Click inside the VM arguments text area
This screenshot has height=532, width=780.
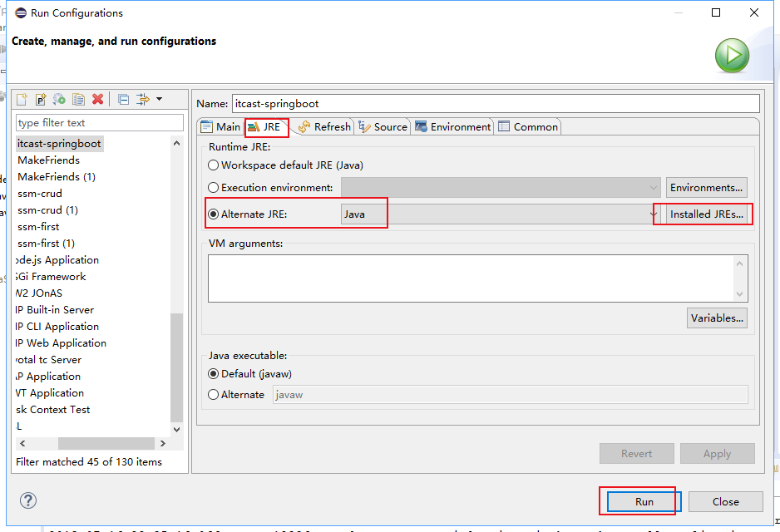pos(471,278)
